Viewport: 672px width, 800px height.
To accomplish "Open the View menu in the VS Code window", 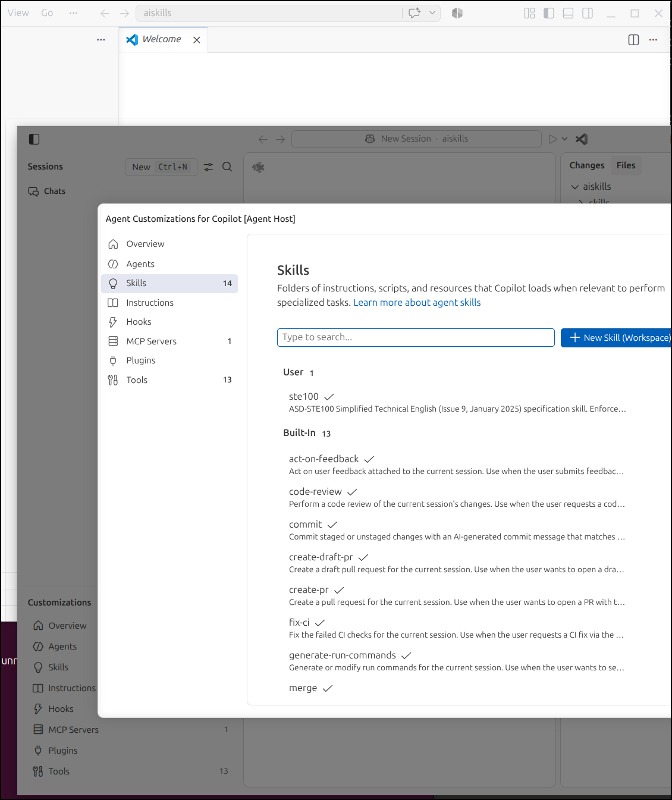I will click(x=18, y=13).
